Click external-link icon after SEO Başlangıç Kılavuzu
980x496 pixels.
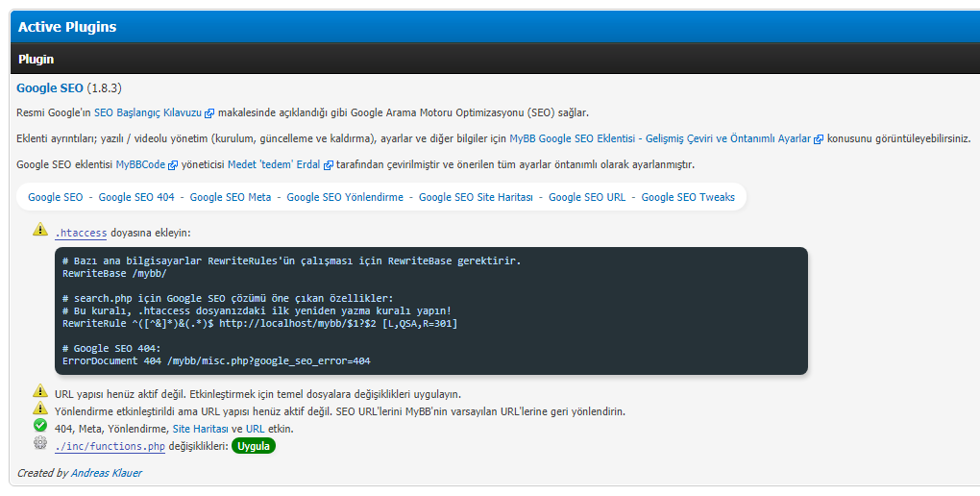pyautogui.click(x=210, y=113)
